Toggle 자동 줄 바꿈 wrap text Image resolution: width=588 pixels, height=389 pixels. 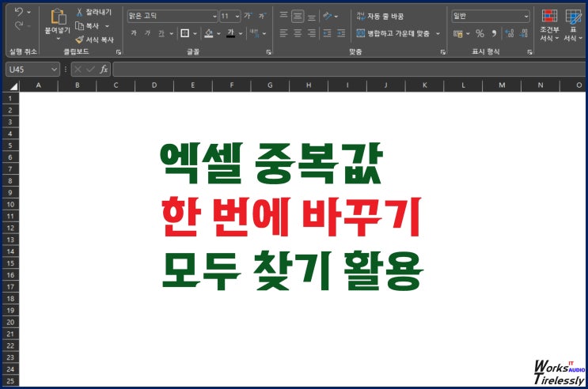point(380,16)
